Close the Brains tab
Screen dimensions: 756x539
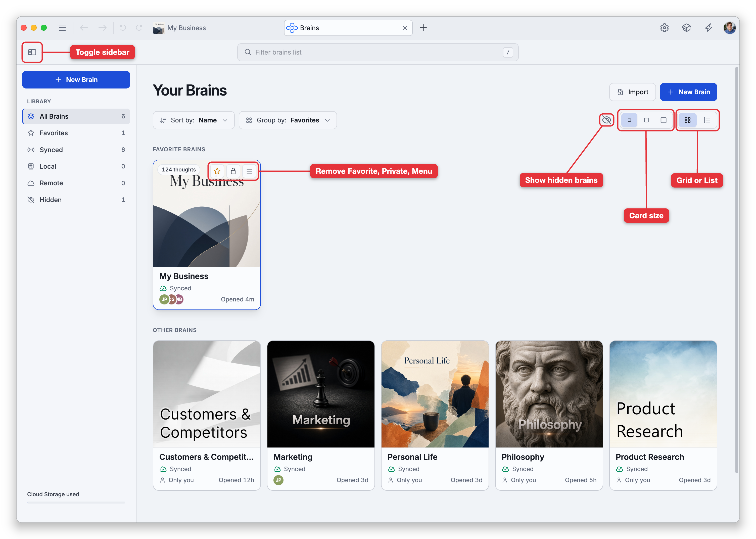pyautogui.click(x=405, y=28)
